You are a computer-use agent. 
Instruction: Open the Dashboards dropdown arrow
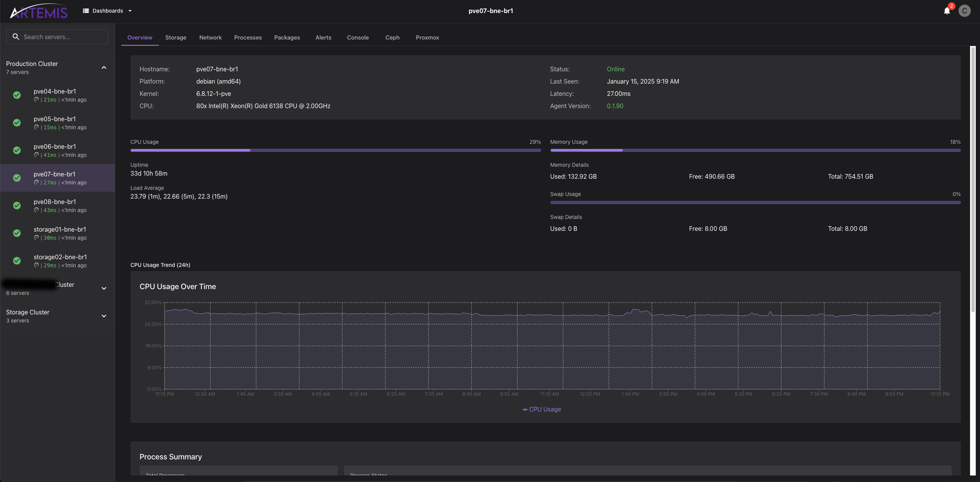pos(130,11)
